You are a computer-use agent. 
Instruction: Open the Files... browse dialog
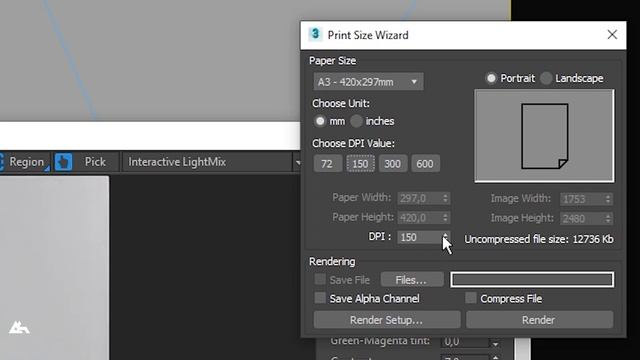pyautogui.click(x=412, y=280)
